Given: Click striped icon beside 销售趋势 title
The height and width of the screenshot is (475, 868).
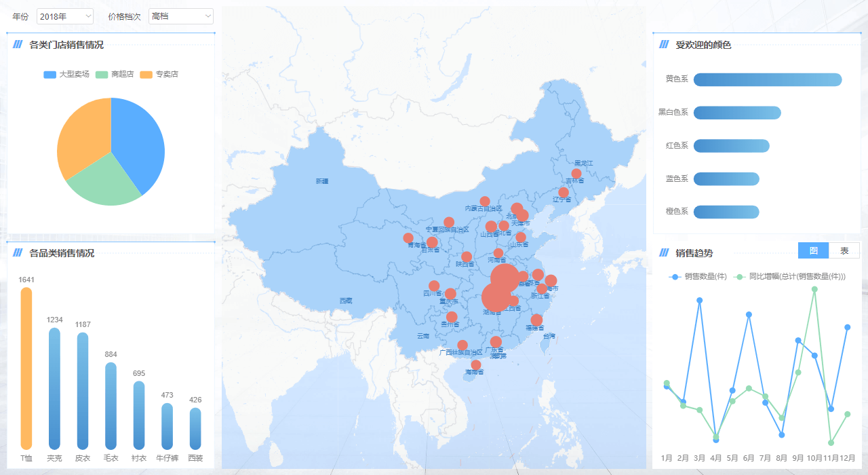Looking at the screenshot, I should point(664,253).
